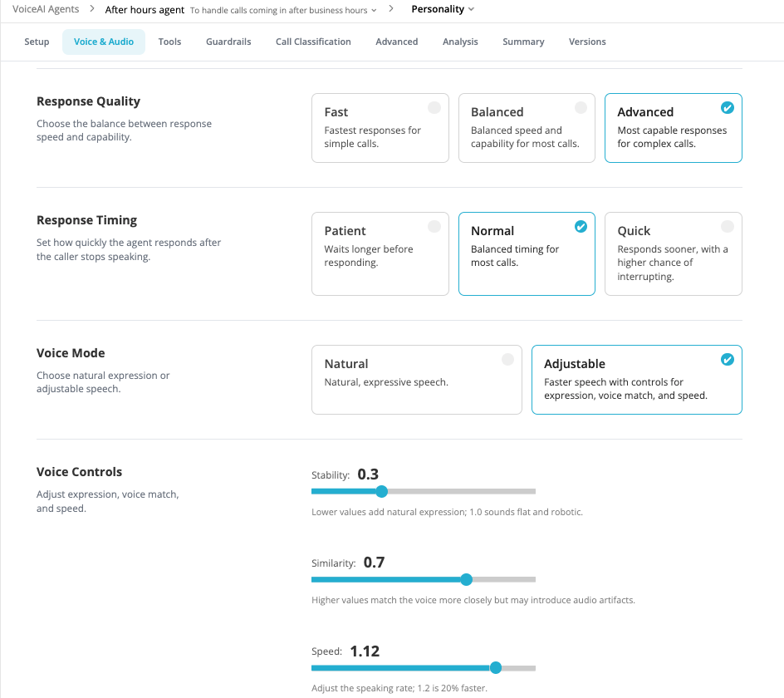Click breadcrumb arrow before Personality
The image size is (784, 698).
coord(391,9)
